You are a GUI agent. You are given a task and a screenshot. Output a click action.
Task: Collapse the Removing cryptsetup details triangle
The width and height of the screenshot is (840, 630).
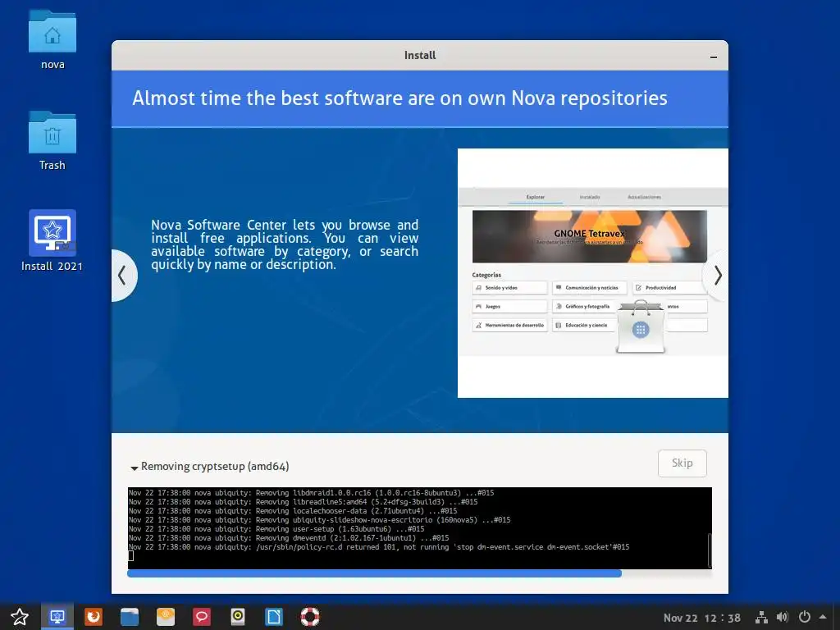click(134, 468)
